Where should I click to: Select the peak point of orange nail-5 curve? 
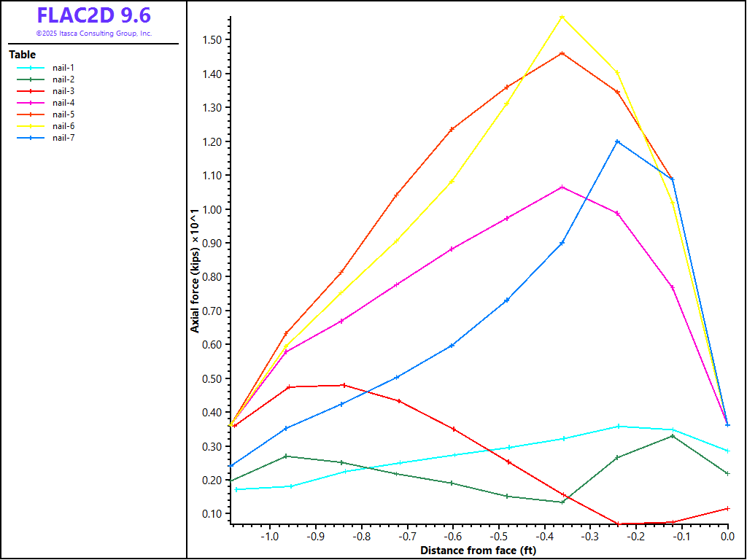562,53
